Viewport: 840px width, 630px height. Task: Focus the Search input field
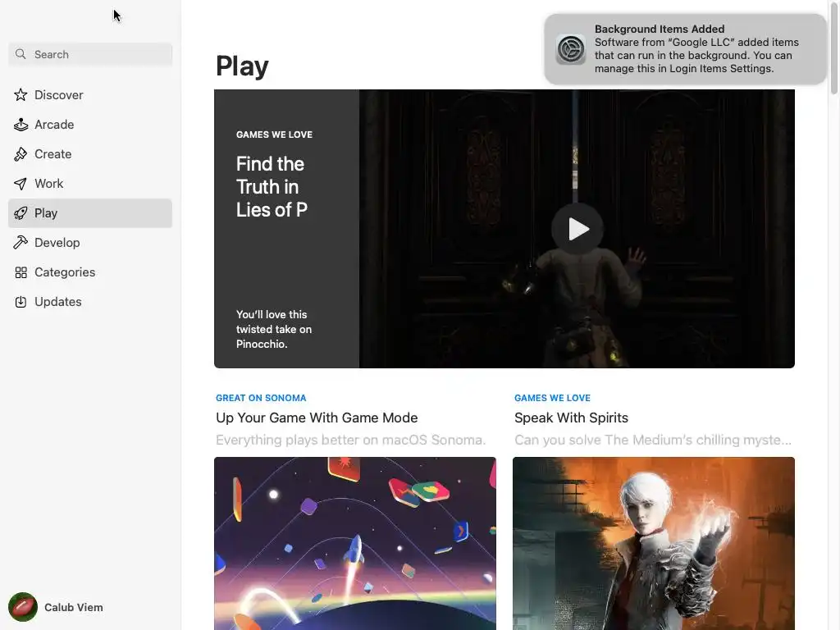coord(90,54)
